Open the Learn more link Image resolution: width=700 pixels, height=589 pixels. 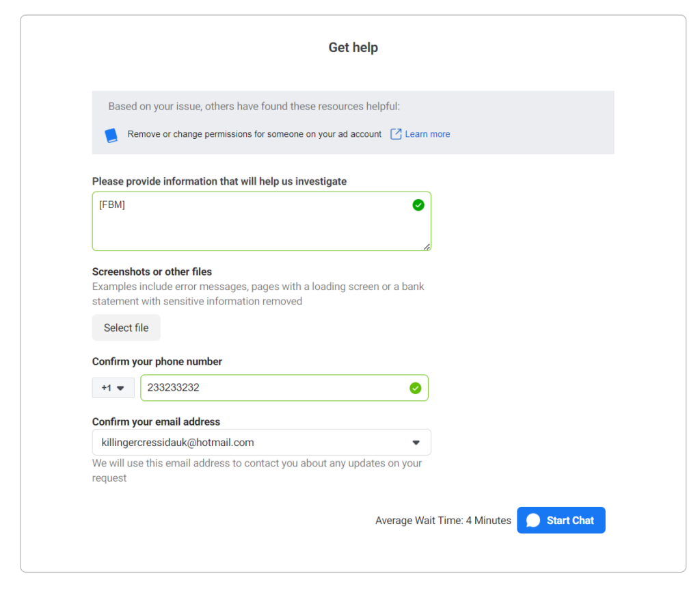click(x=427, y=134)
